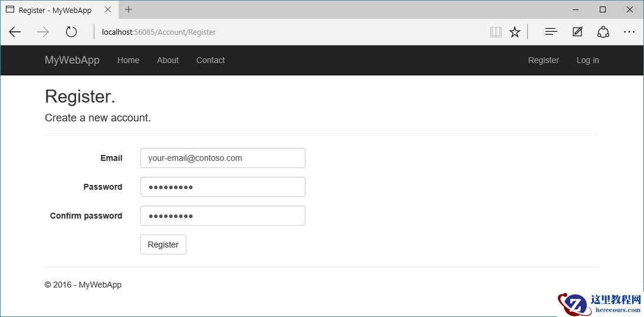Refresh the page with reload icon
Screen dimensions: 644x317
tap(71, 32)
